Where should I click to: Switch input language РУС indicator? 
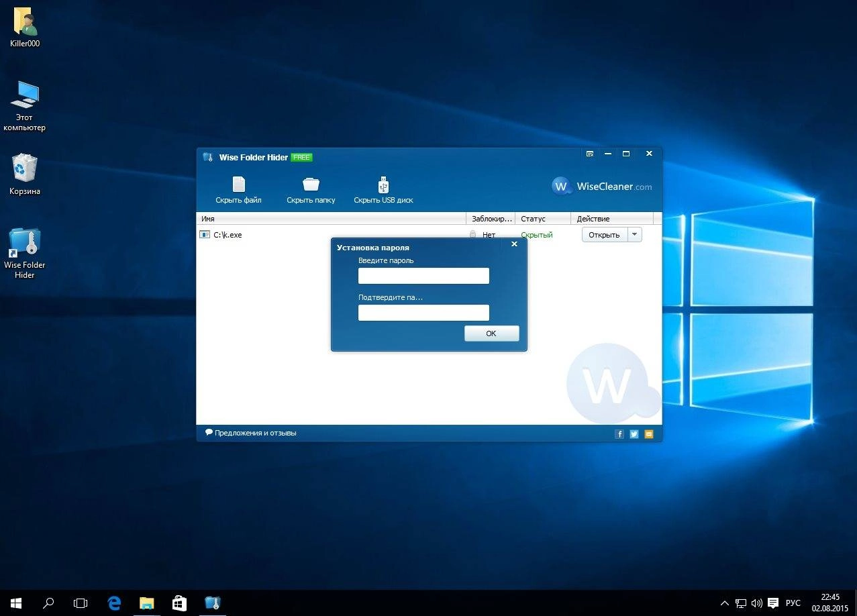pyautogui.click(x=793, y=603)
